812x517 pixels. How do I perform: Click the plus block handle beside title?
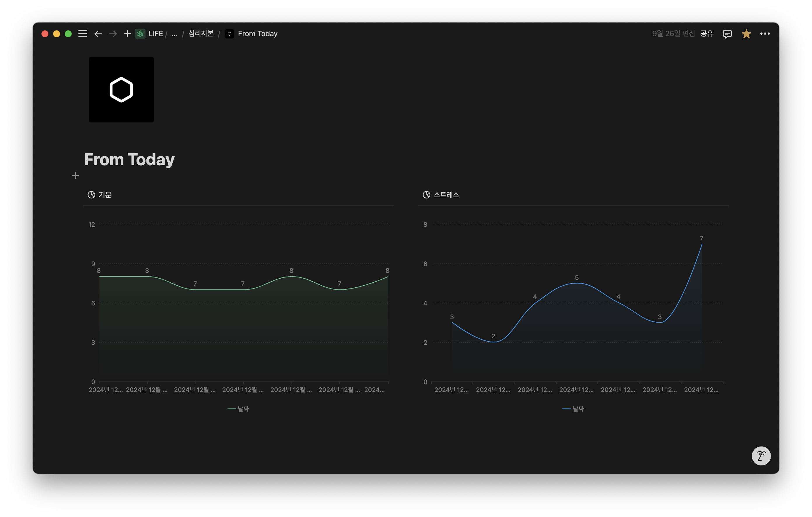pyautogui.click(x=76, y=175)
